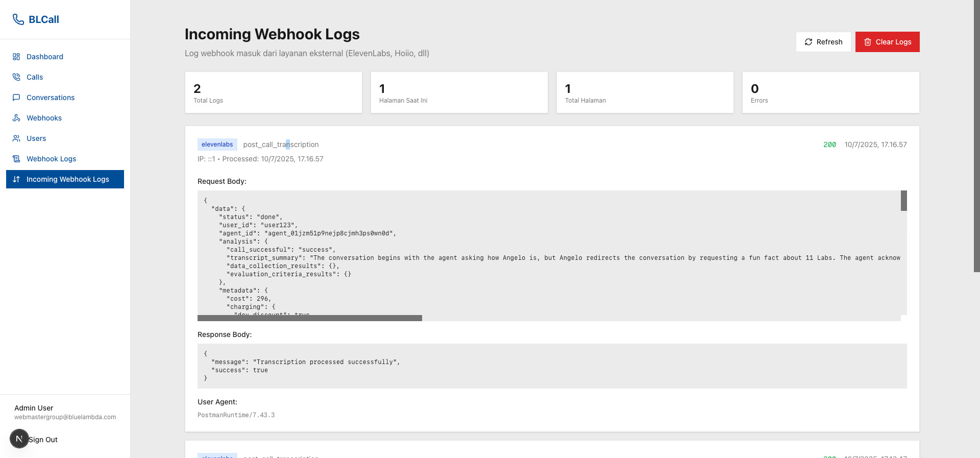Click the BLCall phone logo icon
Screen dimensions: 980x458
[18, 19]
